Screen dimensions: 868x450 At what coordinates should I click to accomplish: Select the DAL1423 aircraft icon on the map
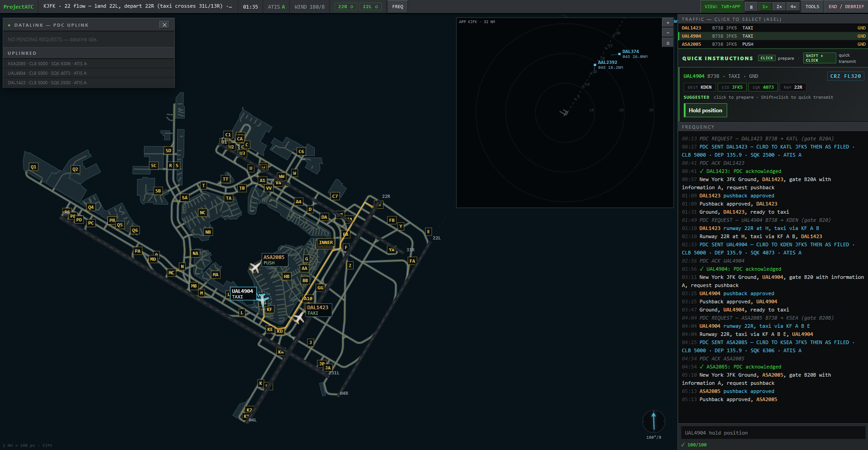coord(299,317)
